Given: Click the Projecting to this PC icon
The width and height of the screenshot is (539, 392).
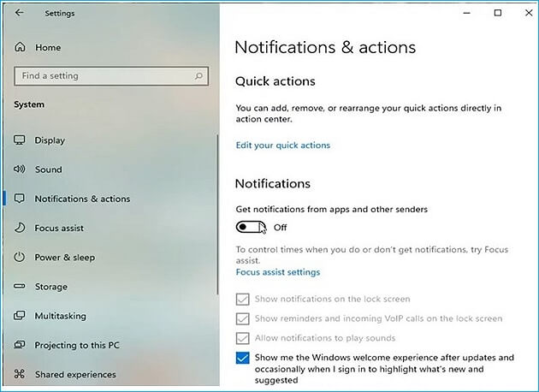Looking at the screenshot, I should pos(19,345).
